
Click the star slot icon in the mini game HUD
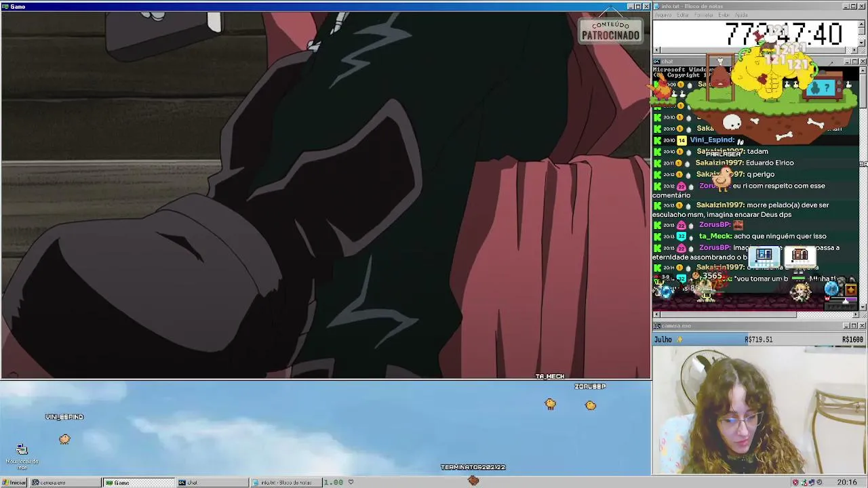[851, 290]
